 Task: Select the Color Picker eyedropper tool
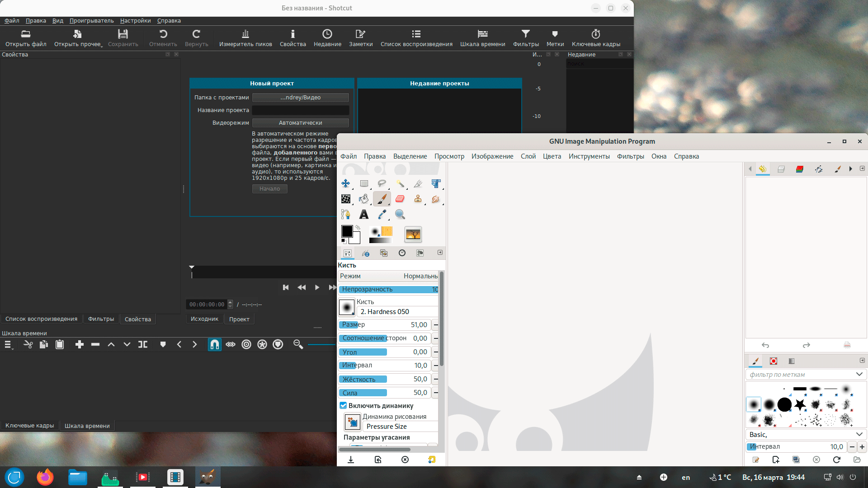(x=382, y=215)
